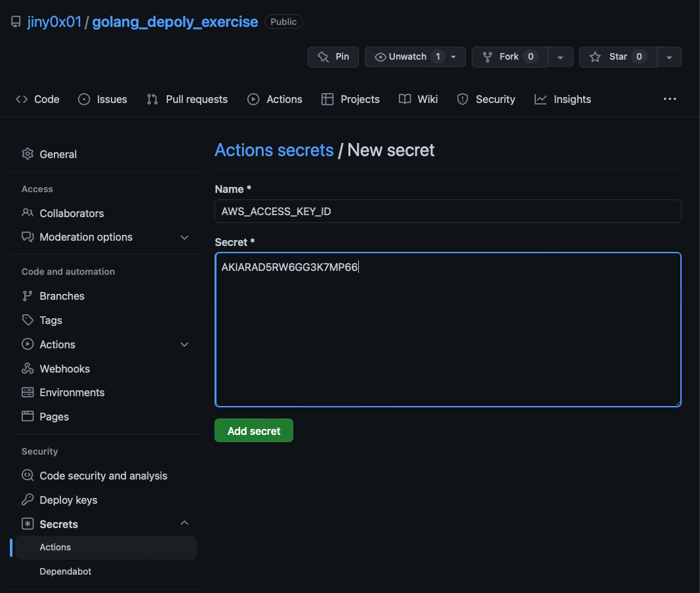
Task: Click the Fork count badge
Action: tap(530, 56)
